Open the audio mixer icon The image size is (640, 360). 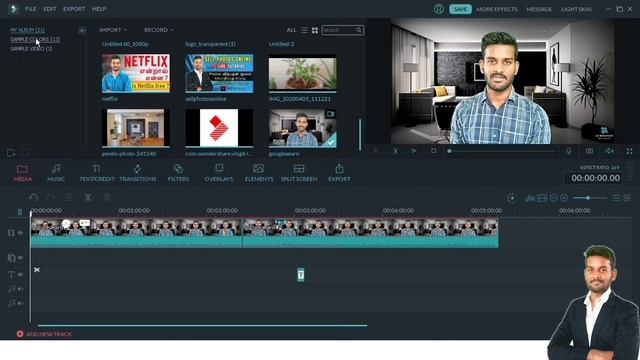[x=530, y=198]
